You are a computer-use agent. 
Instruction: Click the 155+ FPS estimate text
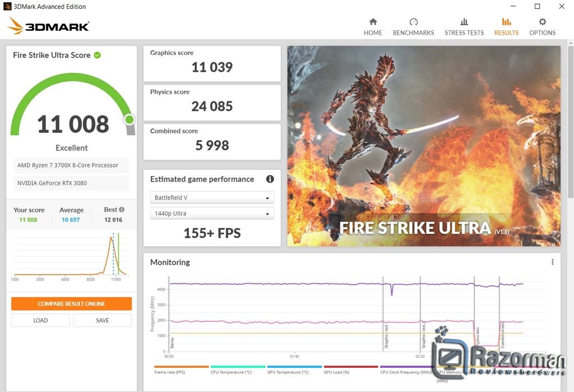point(212,233)
